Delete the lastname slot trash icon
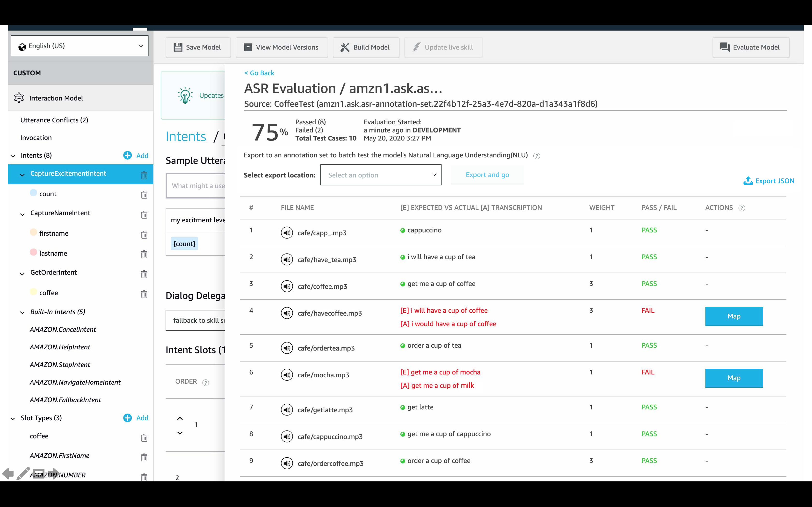 (144, 254)
